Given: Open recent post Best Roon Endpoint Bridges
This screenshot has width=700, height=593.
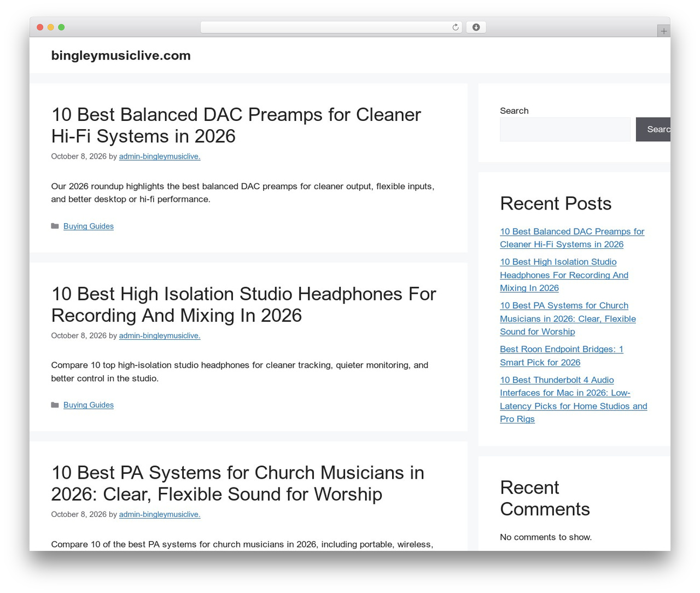Looking at the screenshot, I should [562, 356].
